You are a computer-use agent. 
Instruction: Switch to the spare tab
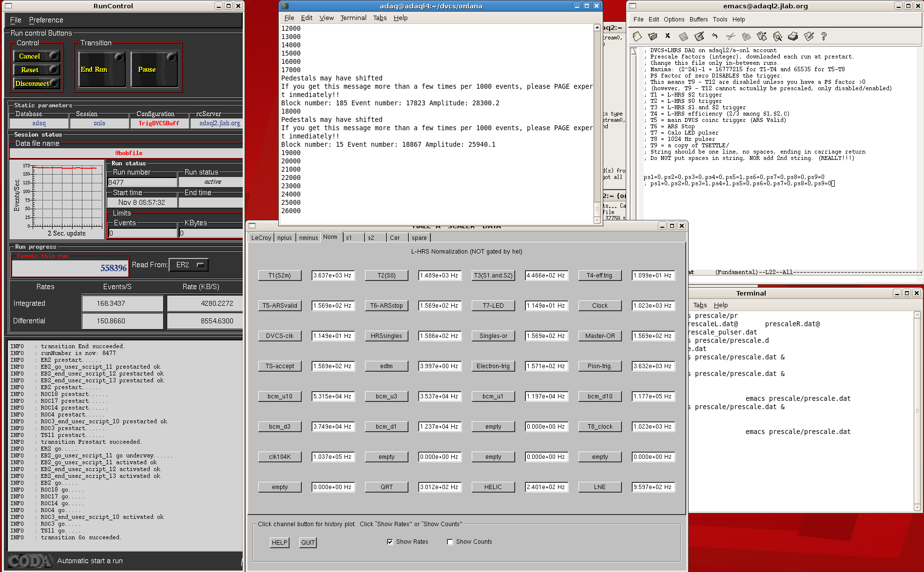[420, 238]
